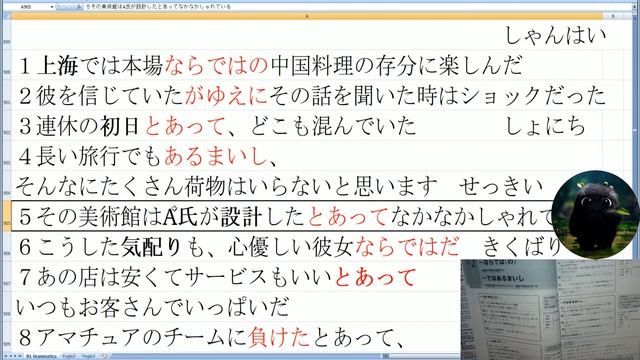Screen dimensions: 640x360
Task: Click the textbook webcam thumbnail overlay
Action: tap(550, 309)
